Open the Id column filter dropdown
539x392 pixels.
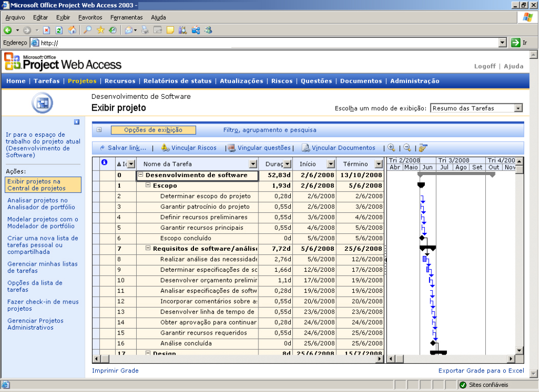132,164
